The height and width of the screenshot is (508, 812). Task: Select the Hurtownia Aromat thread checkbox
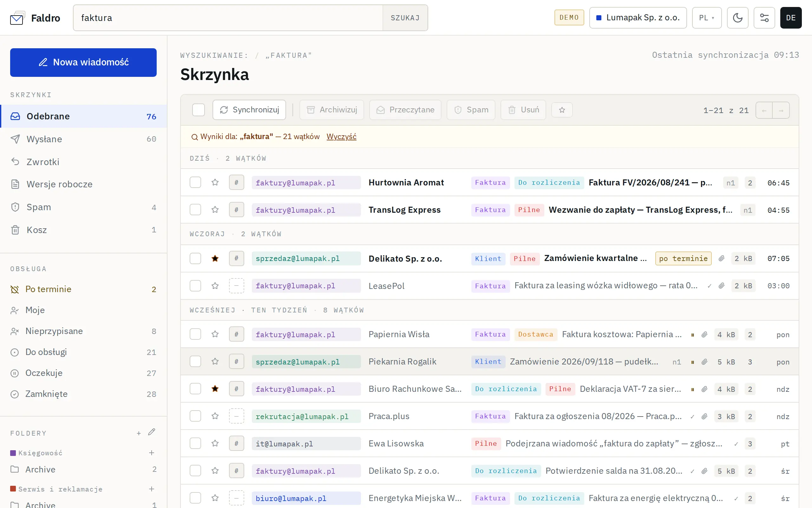click(x=195, y=183)
